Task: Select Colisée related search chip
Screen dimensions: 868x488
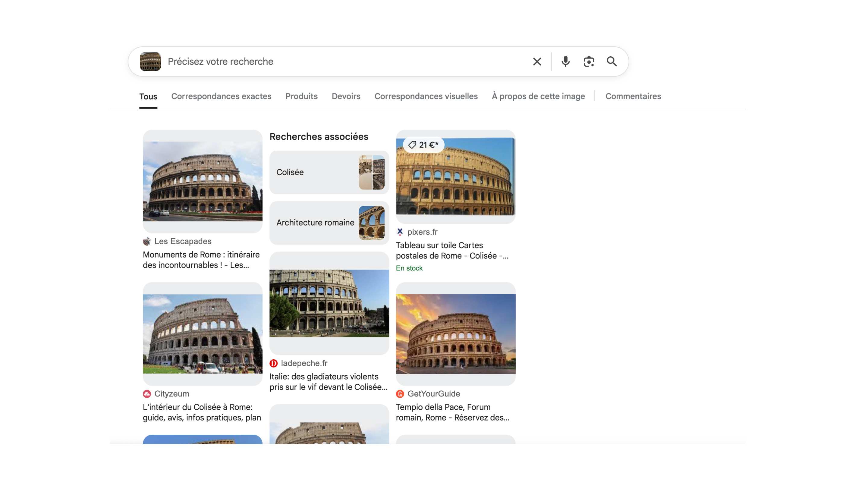Action: 329,172
